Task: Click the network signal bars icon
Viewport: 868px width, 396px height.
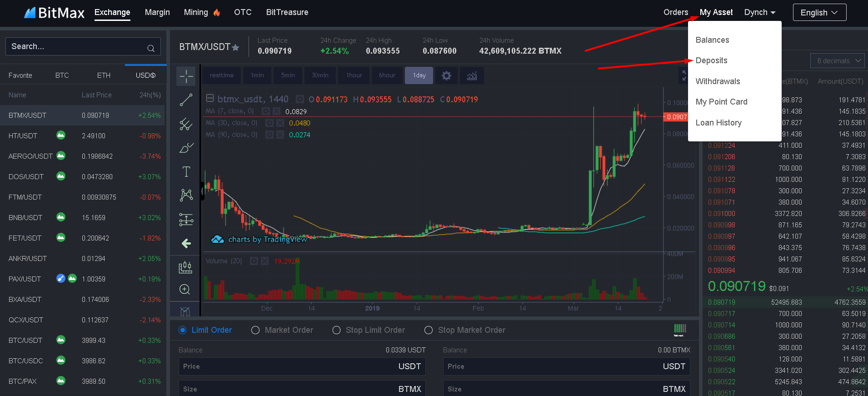Action: [x=680, y=330]
